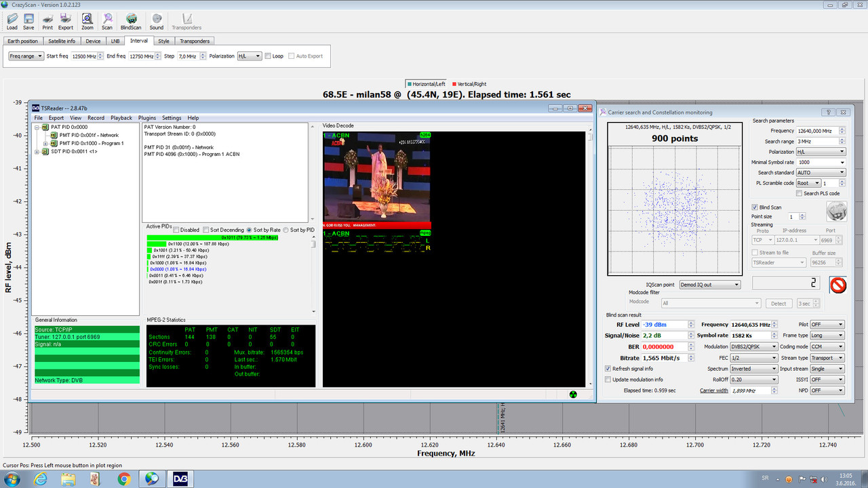Click the Print toolbar icon
Screen dimensions: 868x488
tap(47, 21)
